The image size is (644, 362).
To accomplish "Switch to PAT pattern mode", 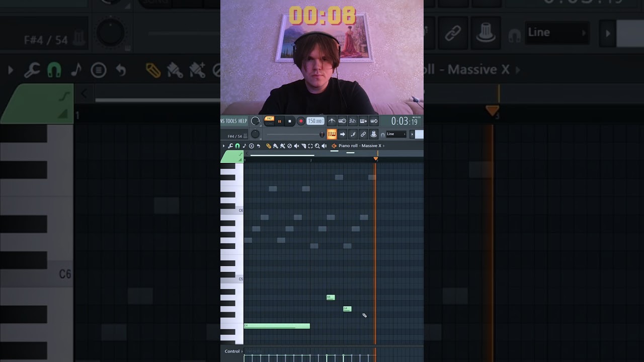I will click(269, 118).
